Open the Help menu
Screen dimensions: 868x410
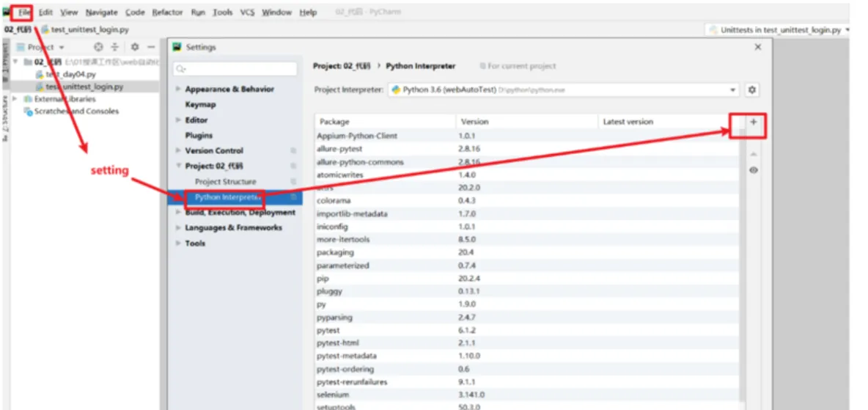click(x=308, y=12)
